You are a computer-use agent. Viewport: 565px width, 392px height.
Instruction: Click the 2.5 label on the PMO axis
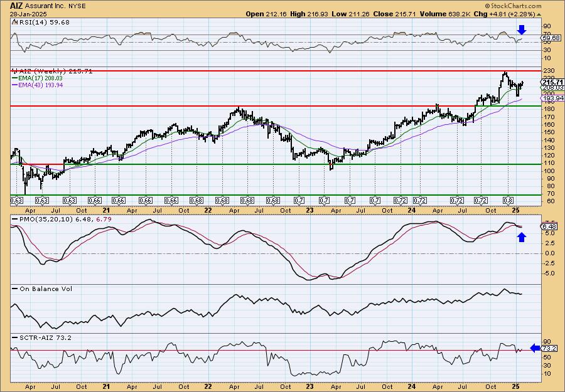pos(549,243)
